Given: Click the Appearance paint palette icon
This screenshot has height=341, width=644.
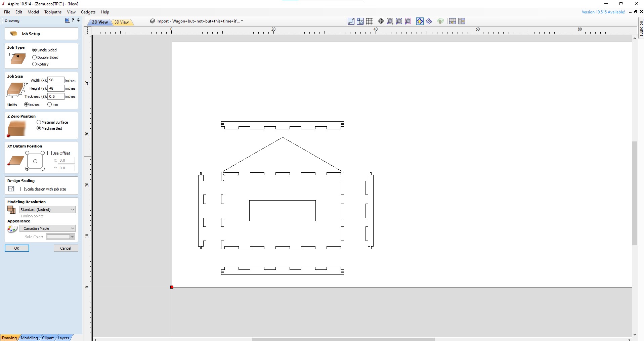Looking at the screenshot, I should [12, 229].
